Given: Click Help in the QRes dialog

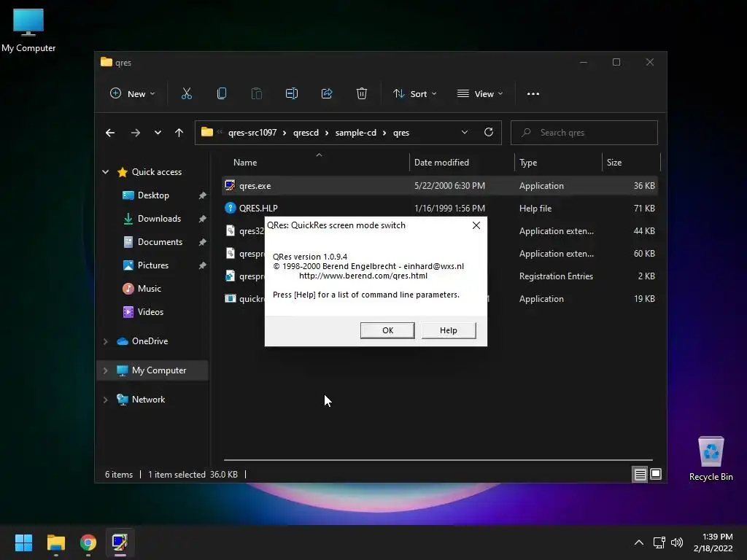Looking at the screenshot, I should 449,330.
